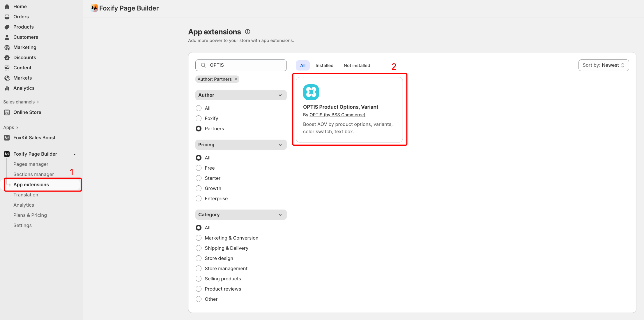This screenshot has height=320, width=644.
Task: Click the Online Store icon
Action: tap(7, 112)
